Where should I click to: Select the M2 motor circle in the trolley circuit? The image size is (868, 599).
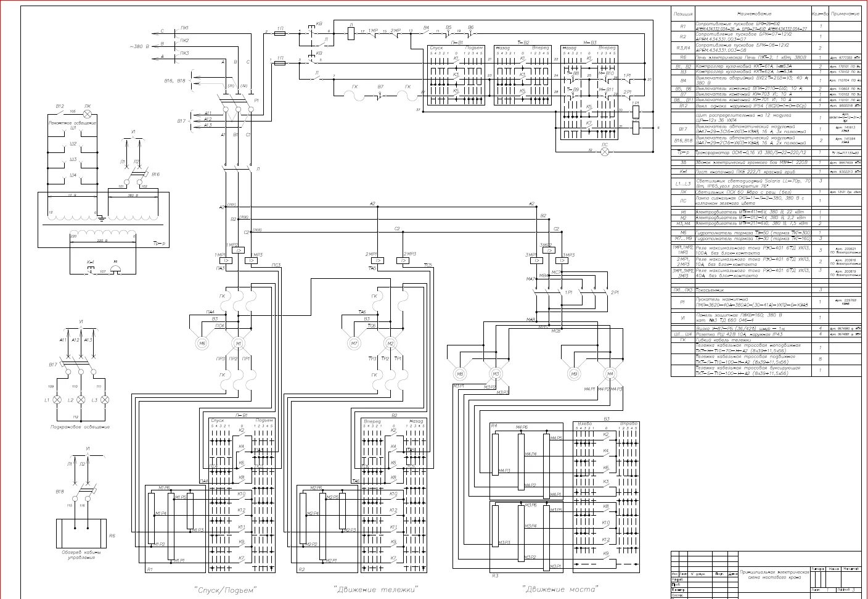[390, 344]
